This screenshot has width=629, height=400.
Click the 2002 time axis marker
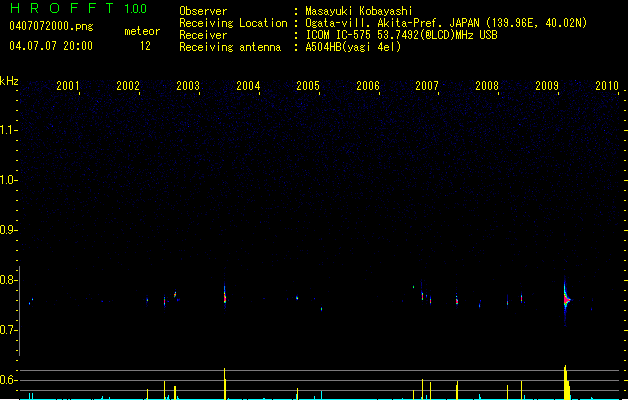point(128,86)
